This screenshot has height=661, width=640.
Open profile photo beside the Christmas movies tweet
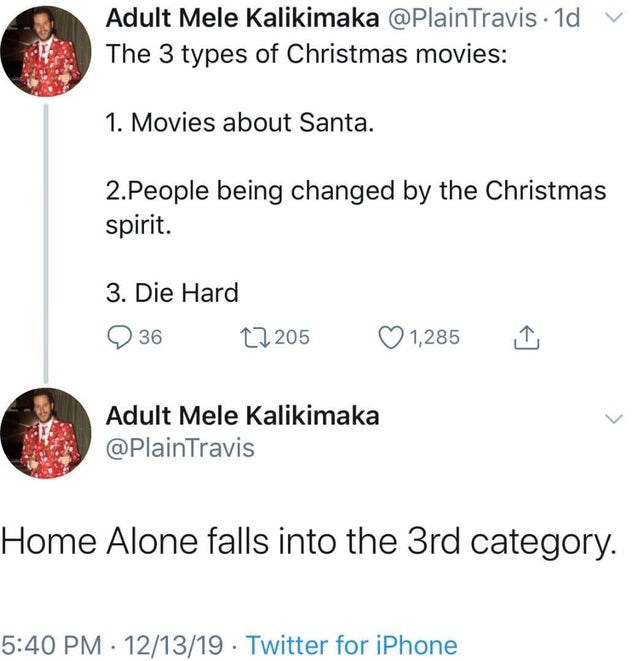46,50
